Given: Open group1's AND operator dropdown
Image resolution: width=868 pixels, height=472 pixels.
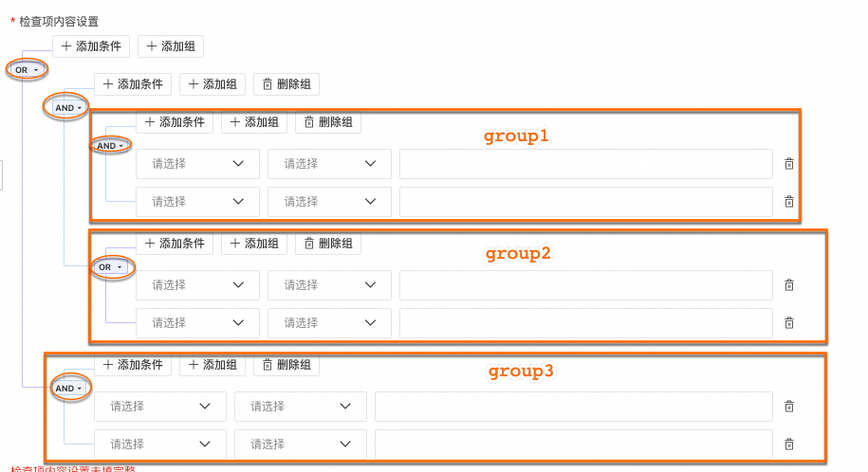Looking at the screenshot, I should click(x=110, y=146).
